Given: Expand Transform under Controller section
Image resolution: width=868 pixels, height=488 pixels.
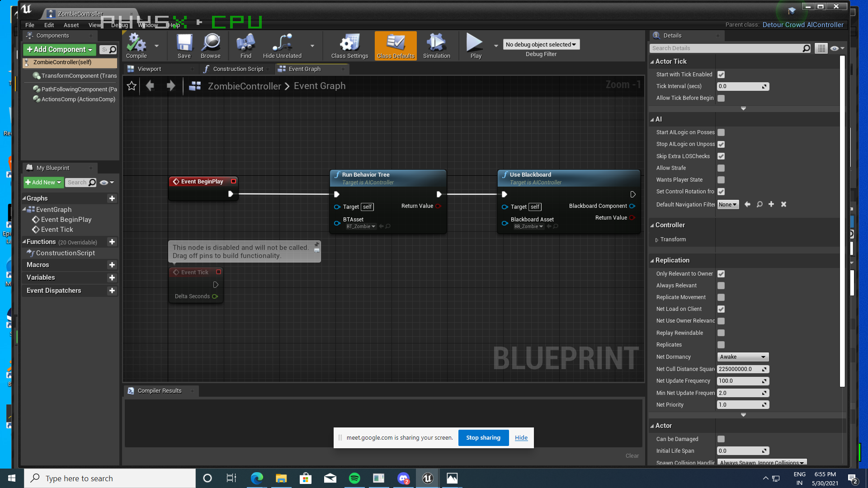Looking at the screenshot, I should click(657, 240).
